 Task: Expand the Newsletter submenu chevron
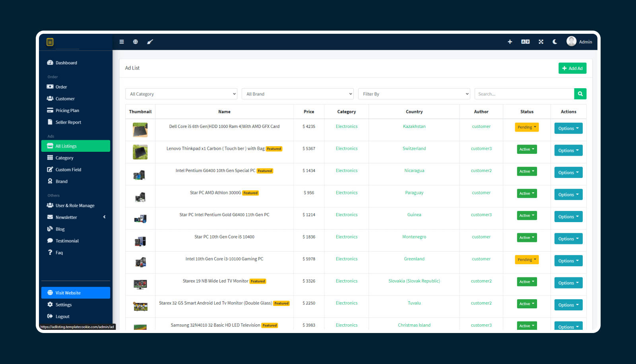tap(105, 217)
